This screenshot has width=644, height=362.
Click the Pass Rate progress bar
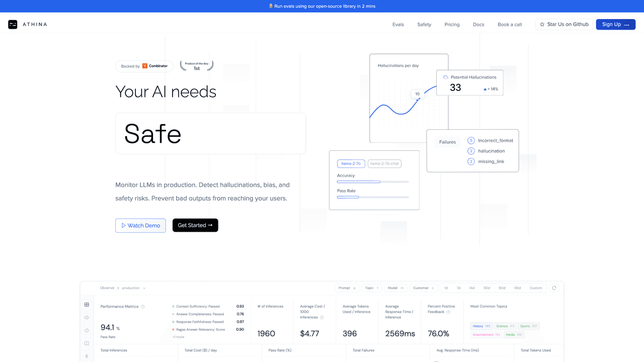(x=373, y=197)
